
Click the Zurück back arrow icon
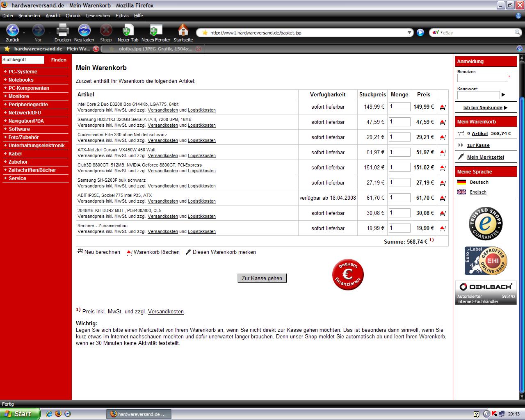tap(13, 30)
